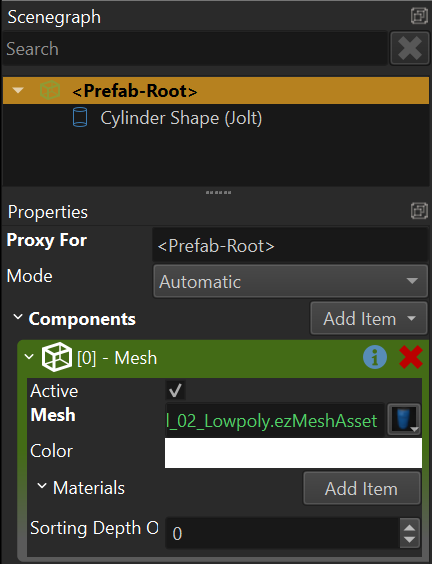Collapse the Components section
The image size is (432, 564).
(x=18, y=318)
